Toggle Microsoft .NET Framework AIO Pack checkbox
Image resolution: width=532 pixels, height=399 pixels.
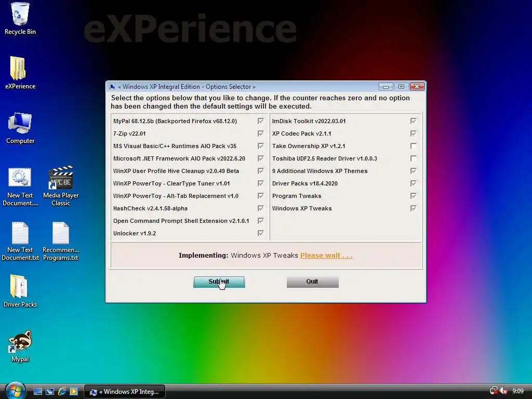(261, 158)
